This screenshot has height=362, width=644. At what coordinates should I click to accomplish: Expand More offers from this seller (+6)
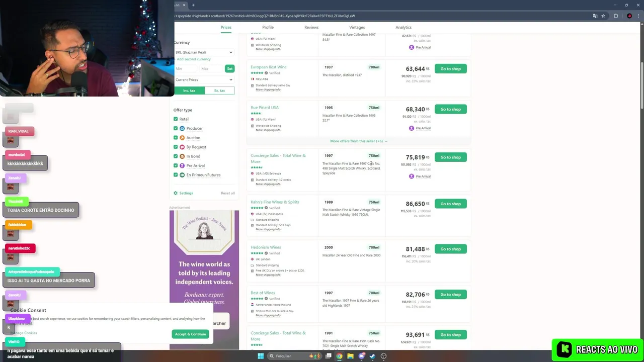(x=359, y=141)
